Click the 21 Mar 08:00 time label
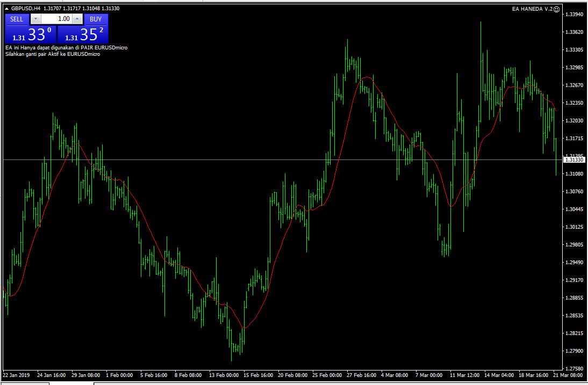Viewport: 588px width, 385px height. tap(570, 375)
